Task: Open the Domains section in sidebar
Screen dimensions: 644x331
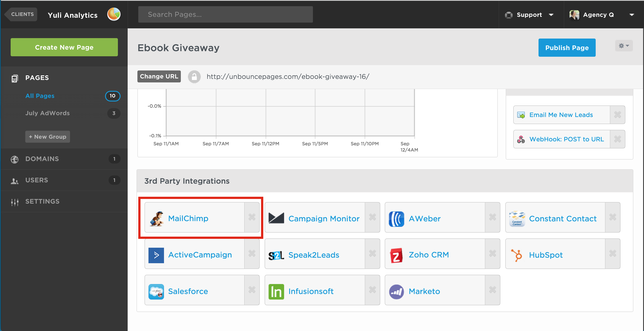Action: point(42,159)
